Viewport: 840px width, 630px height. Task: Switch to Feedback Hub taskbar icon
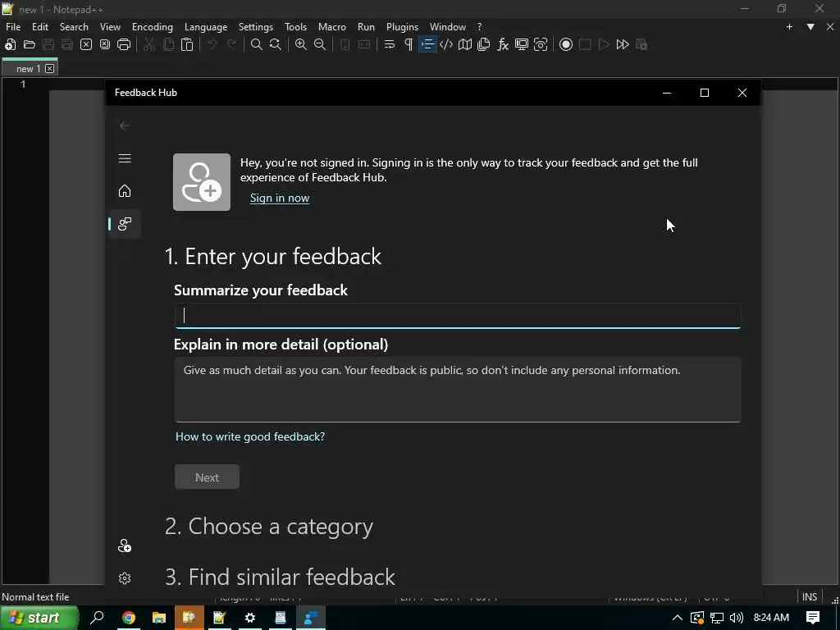(311, 618)
